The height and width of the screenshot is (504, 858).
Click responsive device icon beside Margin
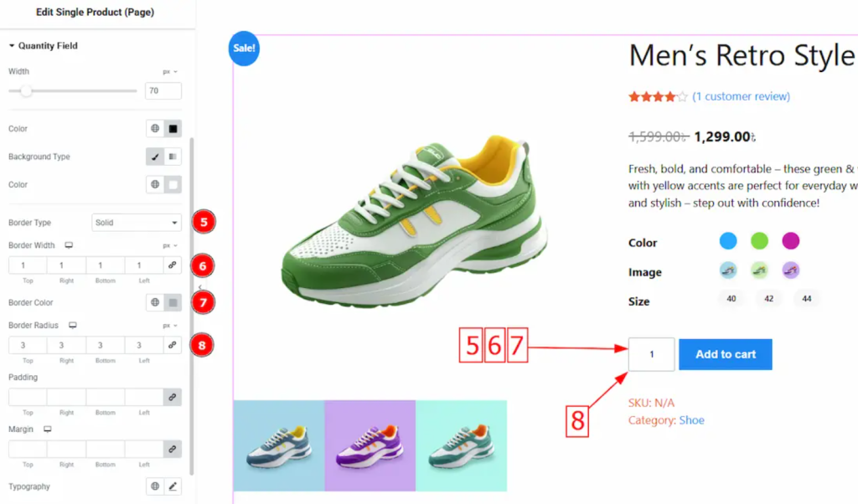[x=48, y=429]
